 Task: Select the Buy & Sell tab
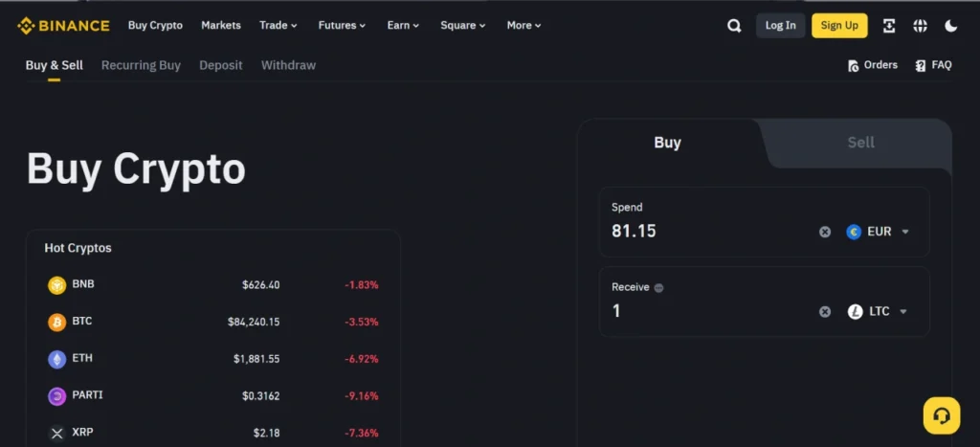(55, 65)
